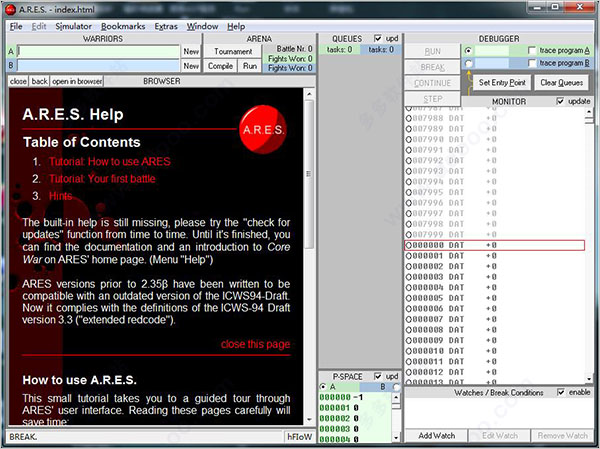This screenshot has width=600, height=449.
Task: Click Clear Queues button
Action: pos(561,83)
